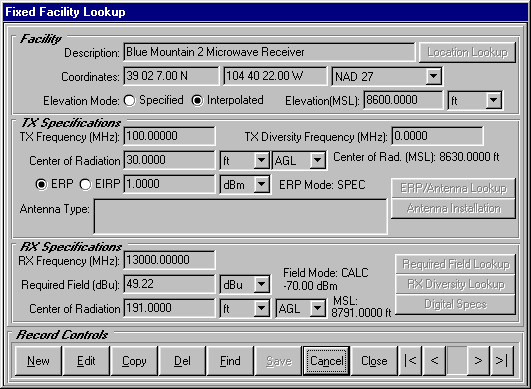Open RX center of radiation ft unit dropdown
The image size is (531, 389).
(261, 308)
